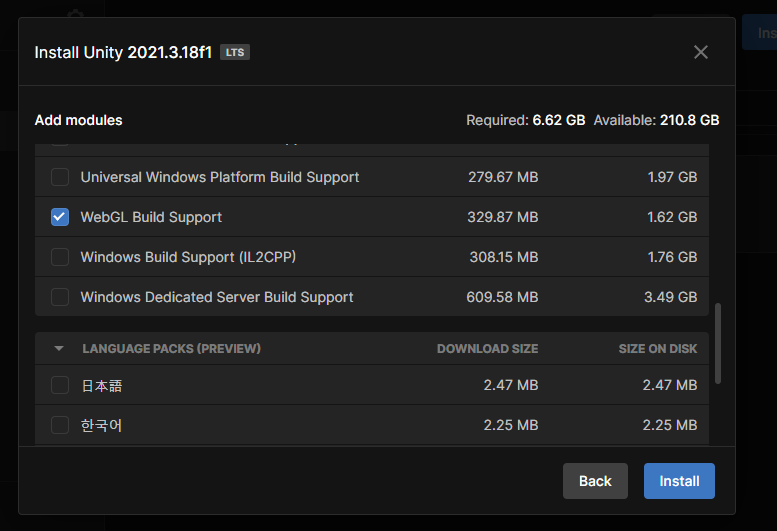The image size is (777, 531).
Task: Click the 'Windows Build Support (IL2CPP)' label
Action: (x=188, y=257)
